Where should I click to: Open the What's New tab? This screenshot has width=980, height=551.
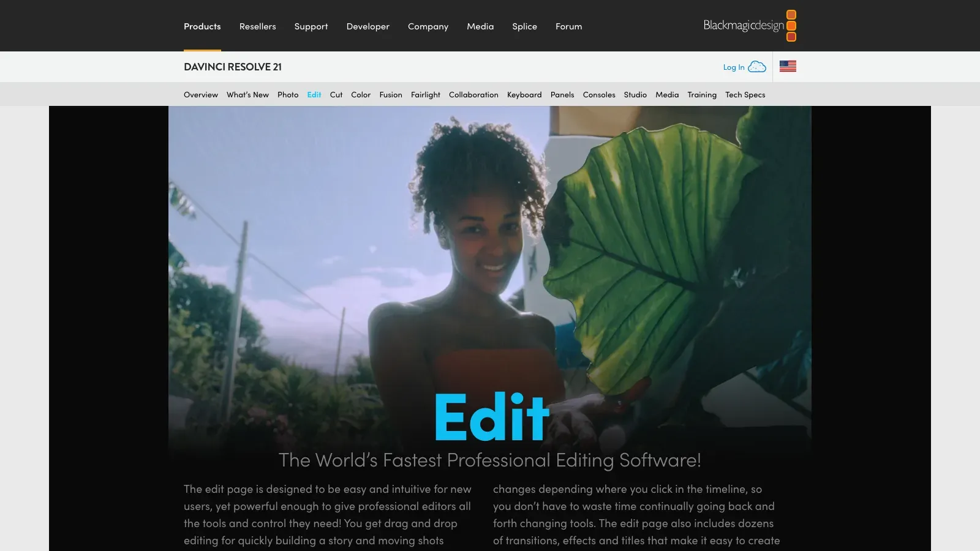247,95
